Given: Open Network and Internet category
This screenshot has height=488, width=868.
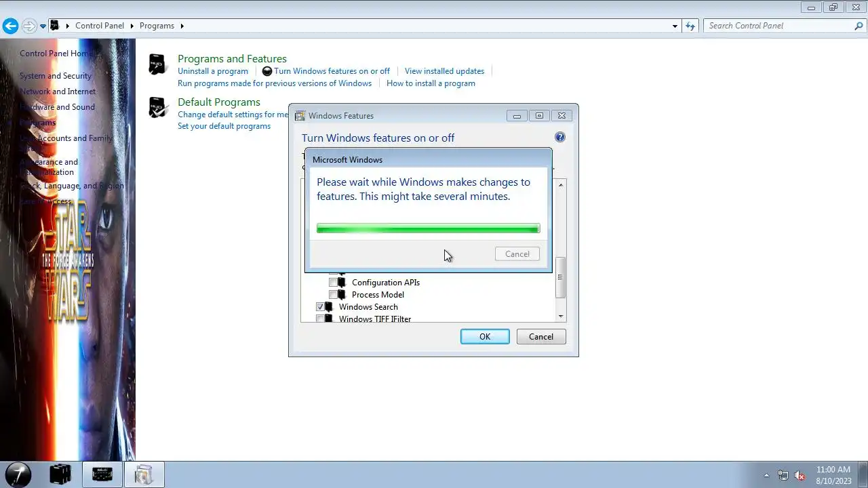Looking at the screenshot, I should coord(58,91).
